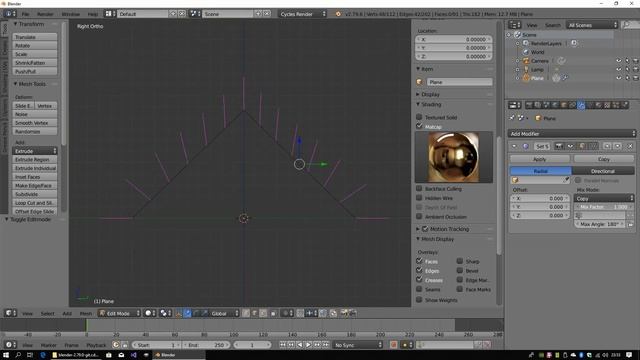Click the scale manipulator icon
This screenshot has height=360, width=640.
[x=204, y=313]
